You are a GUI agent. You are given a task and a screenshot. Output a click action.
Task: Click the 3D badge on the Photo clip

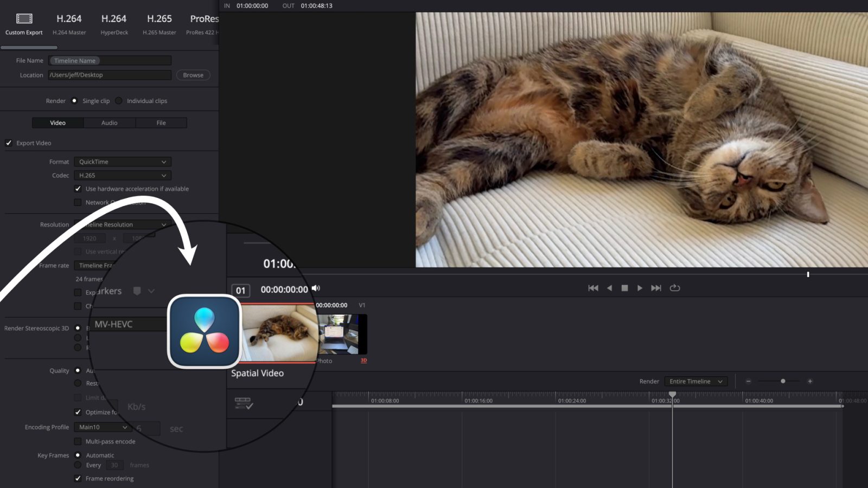[363, 360]
